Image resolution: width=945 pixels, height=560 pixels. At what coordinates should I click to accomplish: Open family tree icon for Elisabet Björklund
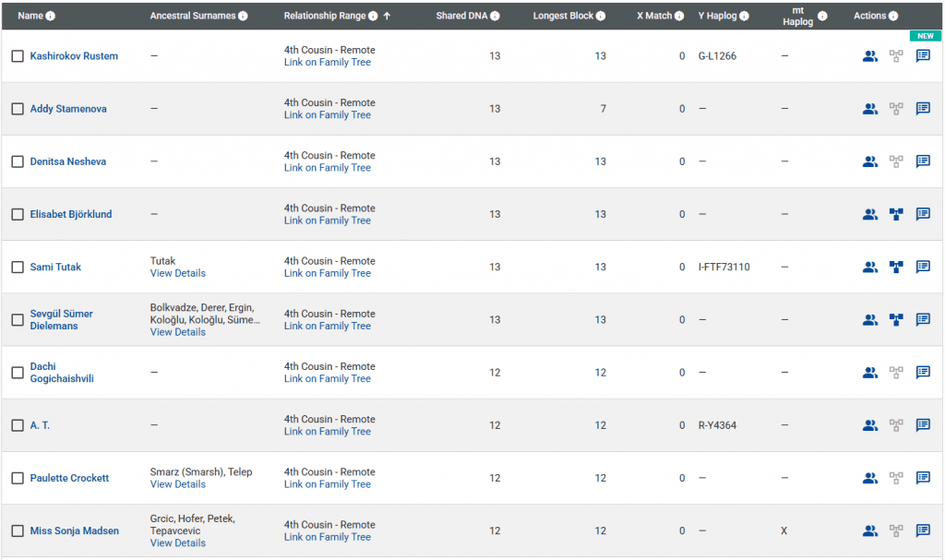[896, 215]
